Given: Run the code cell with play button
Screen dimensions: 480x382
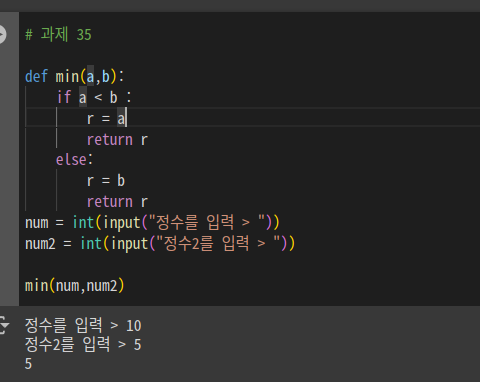Looking at the screenshot, I should [x=2, y=34].
